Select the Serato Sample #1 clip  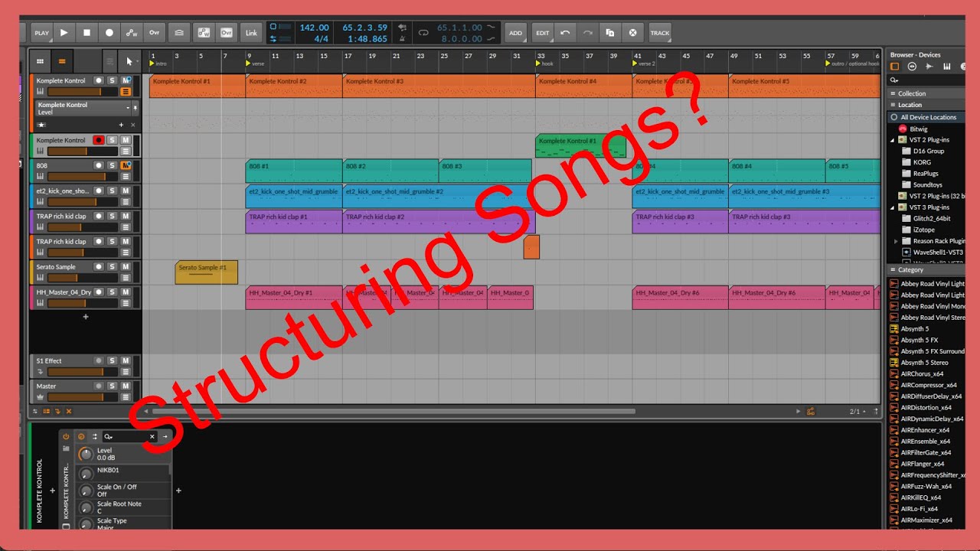tap(206, 272)
